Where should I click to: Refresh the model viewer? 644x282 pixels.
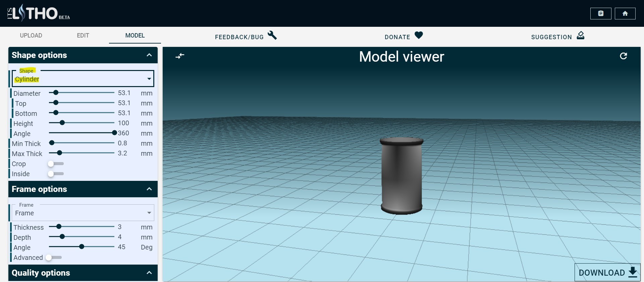coord(624,56)
